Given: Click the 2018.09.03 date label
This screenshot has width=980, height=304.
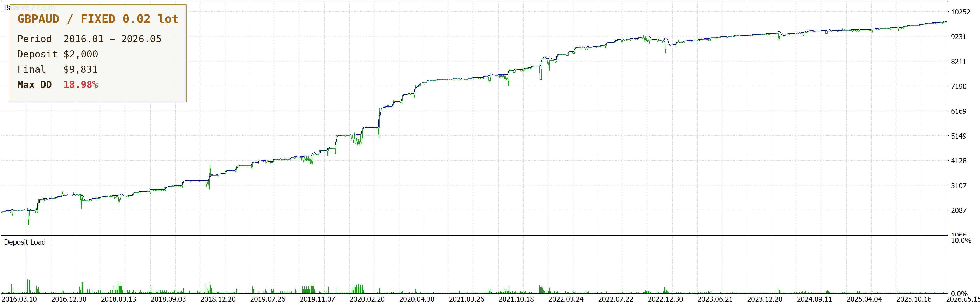Looking at the screenshot, I should pos(168,299).
